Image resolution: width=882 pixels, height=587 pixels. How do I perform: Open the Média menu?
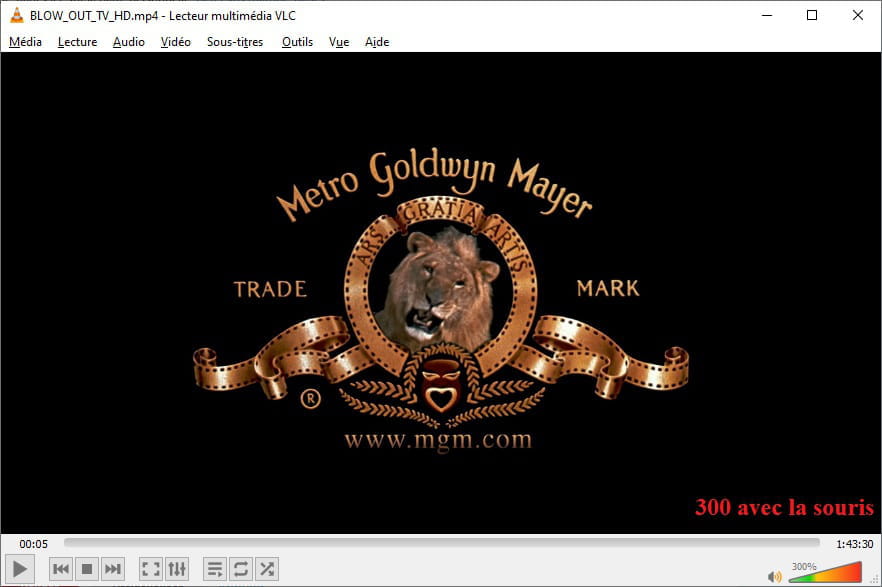click(x=25, y=42)
